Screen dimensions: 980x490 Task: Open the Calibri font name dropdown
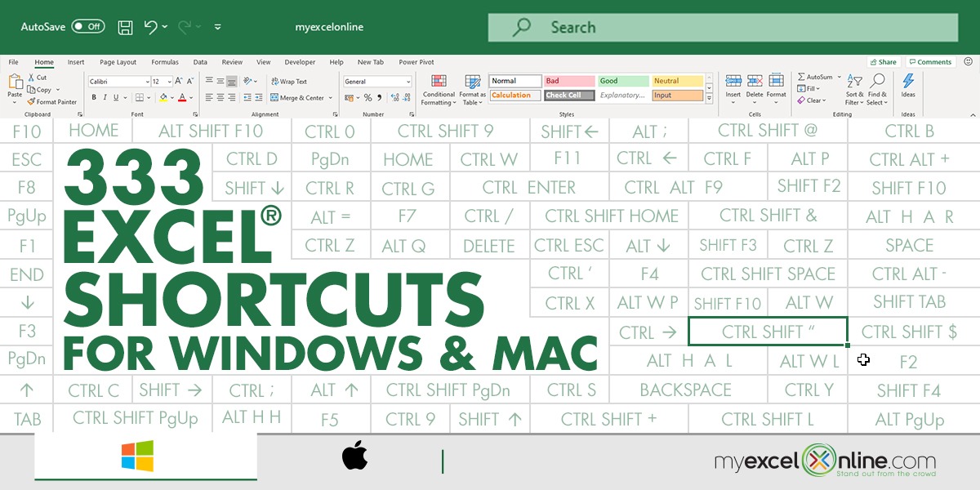point(148,81)
